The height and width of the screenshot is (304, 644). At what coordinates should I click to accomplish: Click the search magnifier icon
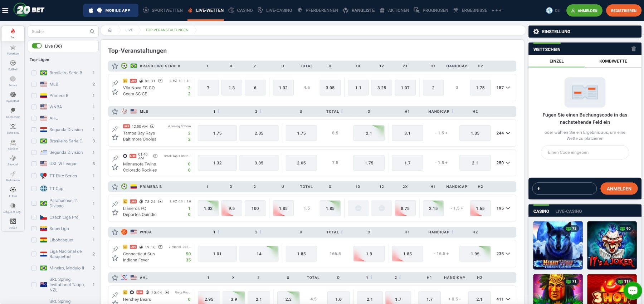(92, 31)
